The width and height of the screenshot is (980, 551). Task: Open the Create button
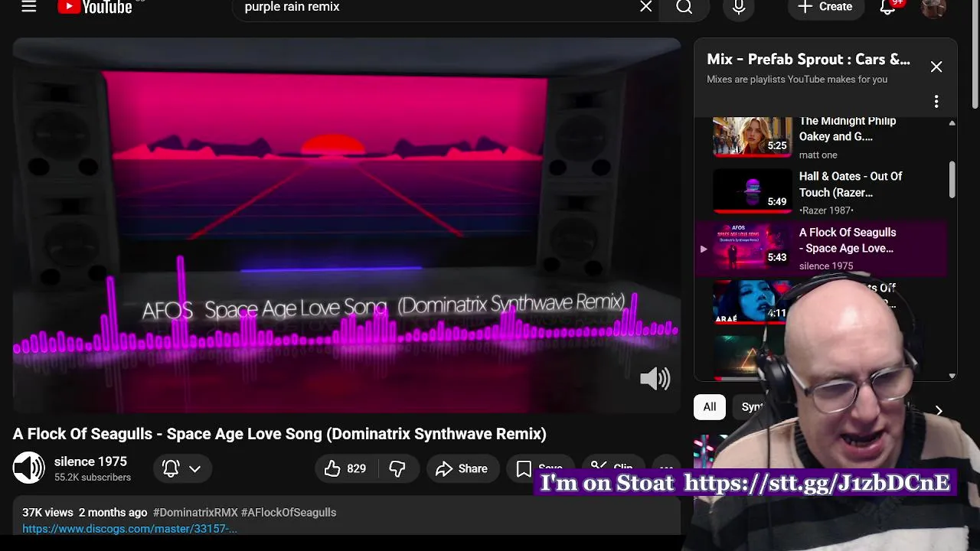click(825, 7)
